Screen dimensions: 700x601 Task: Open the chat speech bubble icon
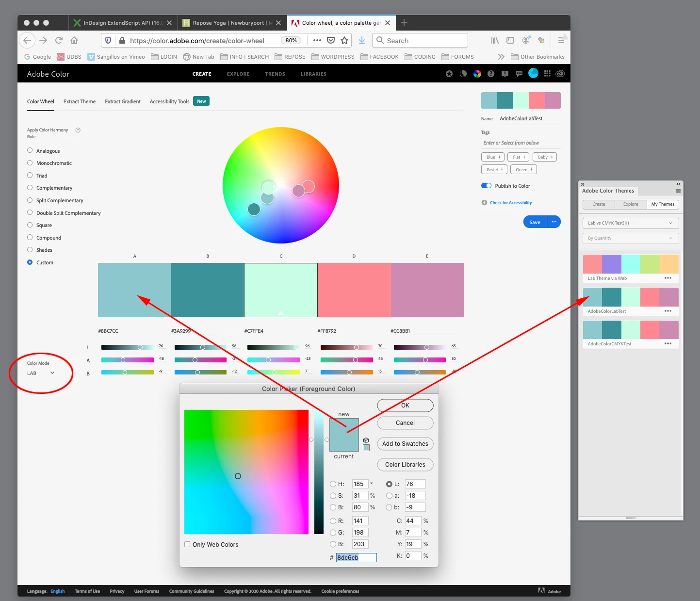click(x=519, y=74)
